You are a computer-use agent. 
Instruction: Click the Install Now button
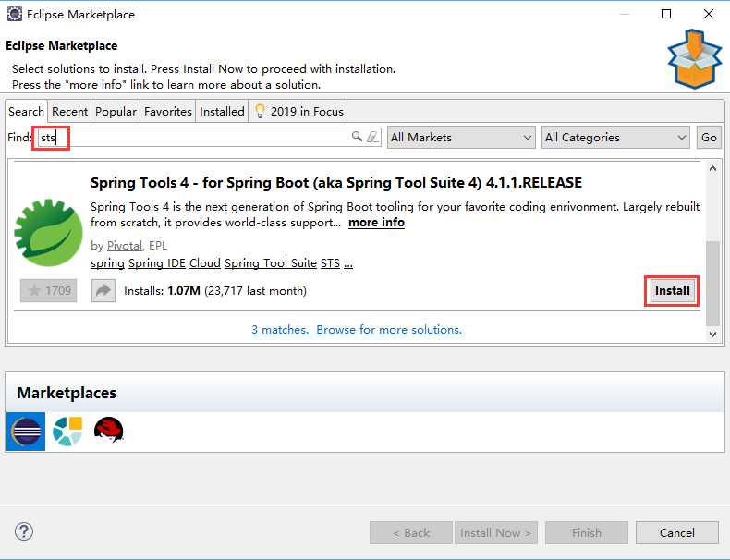[496, 532]
